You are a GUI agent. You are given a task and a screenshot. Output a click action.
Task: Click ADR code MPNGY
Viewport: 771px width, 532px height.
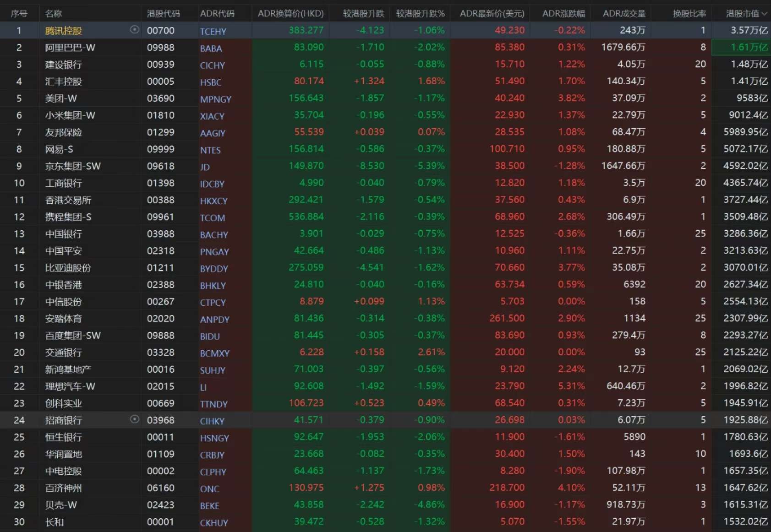(216, 99)
